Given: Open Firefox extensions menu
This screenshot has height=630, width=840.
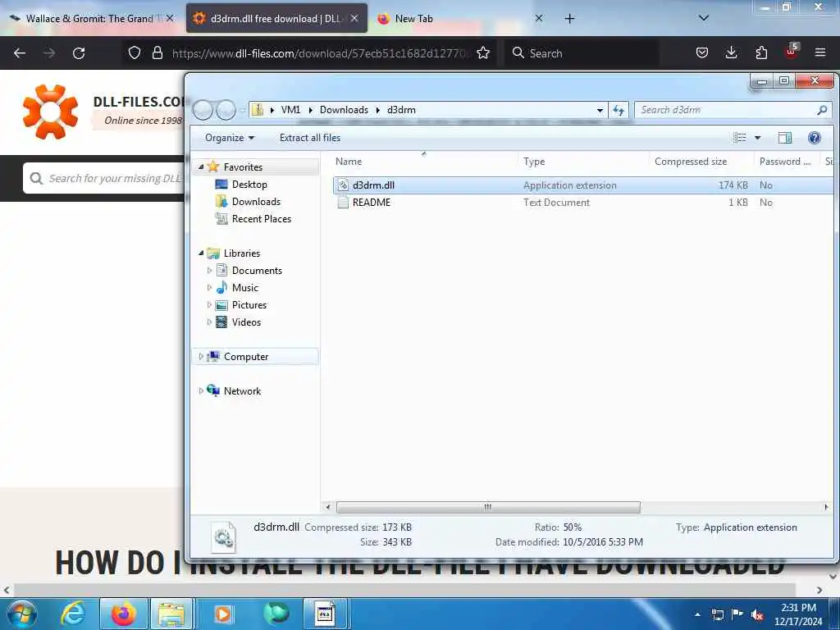Looking at the screenshot, I should 761,52.
